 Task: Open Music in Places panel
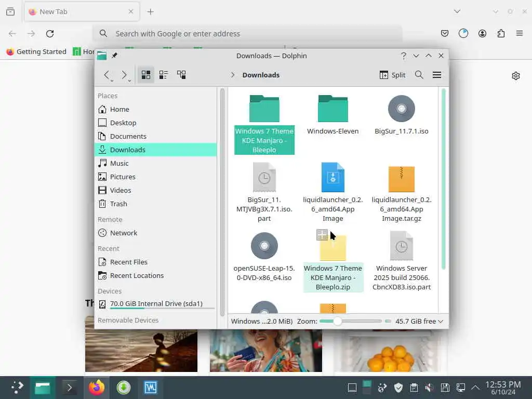point(156,163)
